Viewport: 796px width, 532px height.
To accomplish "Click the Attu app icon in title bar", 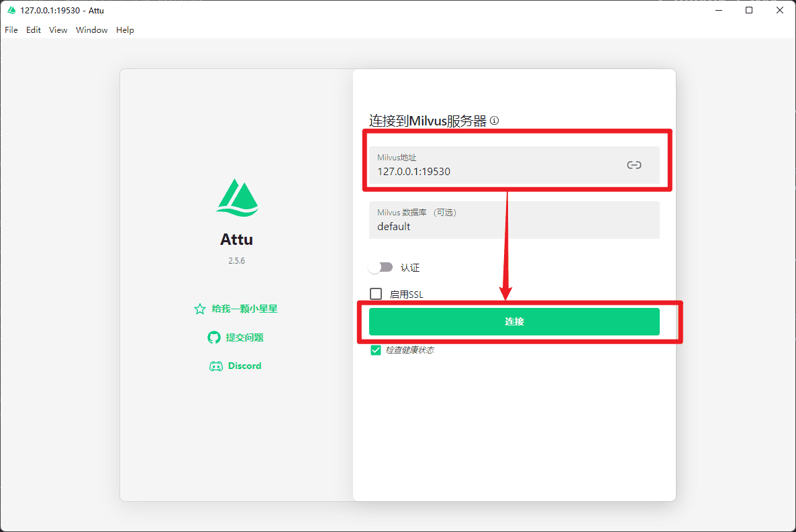I will [x=11, y=10].
